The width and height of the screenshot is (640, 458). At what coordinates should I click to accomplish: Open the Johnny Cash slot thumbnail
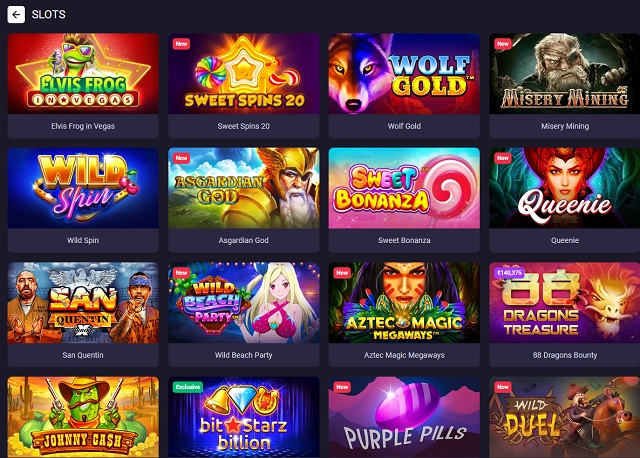coord(83,417)
